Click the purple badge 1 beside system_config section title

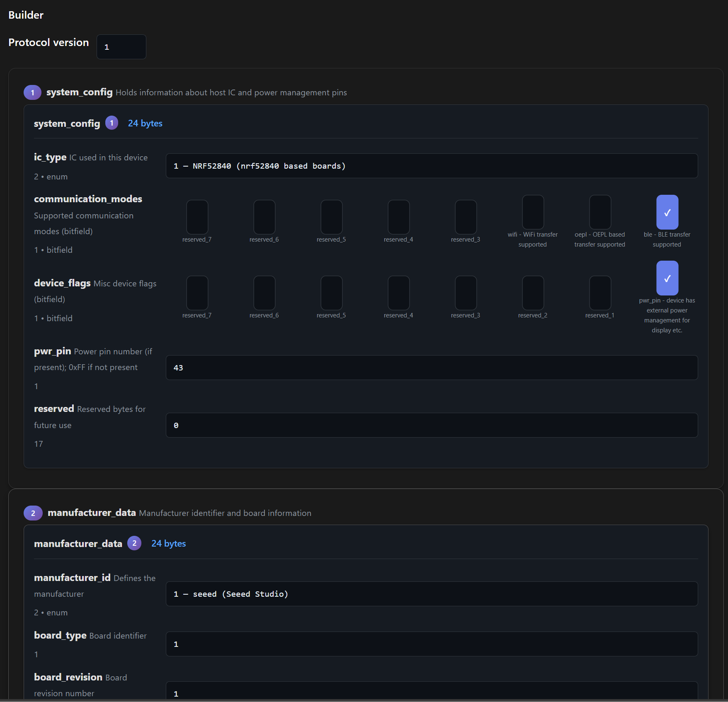[32, 92]
